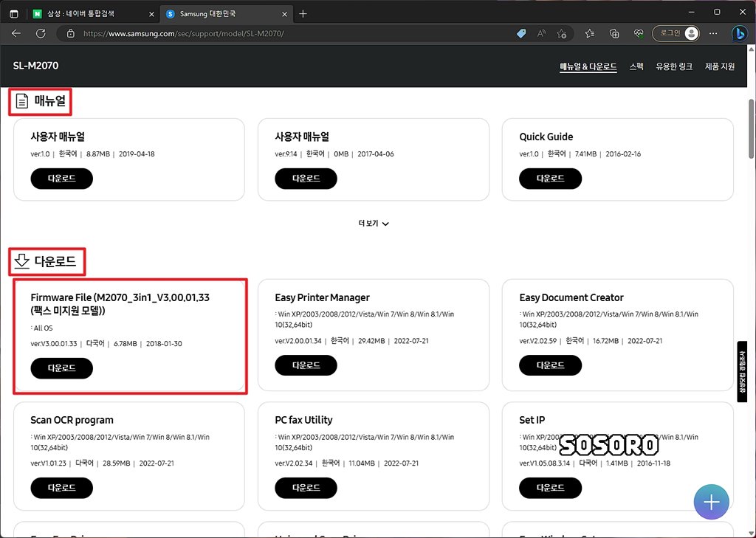
Task: Open a new tab with the plus icon
Action: (303, 14)
